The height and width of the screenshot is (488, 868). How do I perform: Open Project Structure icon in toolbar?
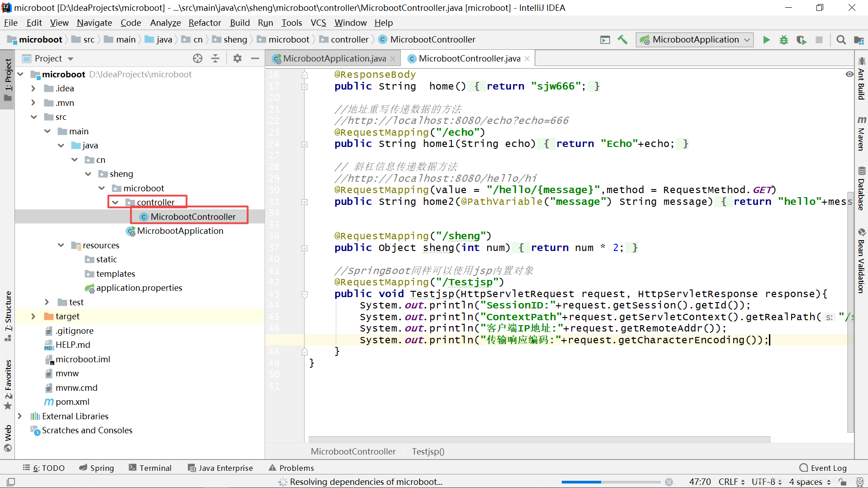tap(859, 40)
